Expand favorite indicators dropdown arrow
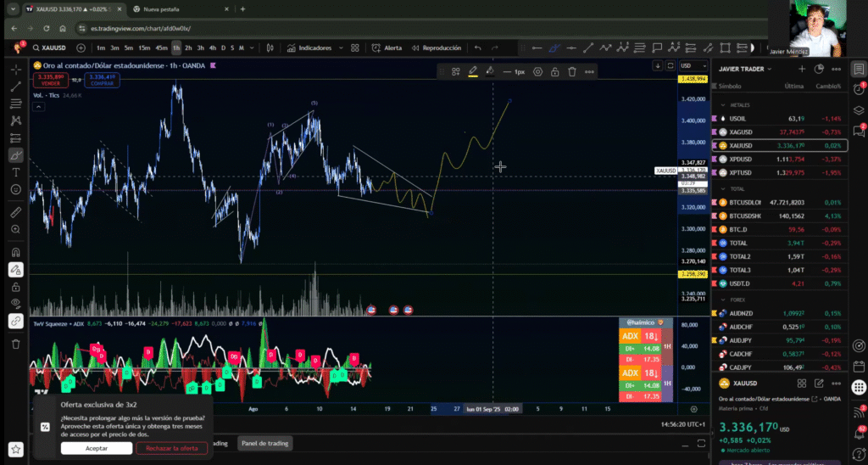 pyautogui.click(x=341, y=48)
